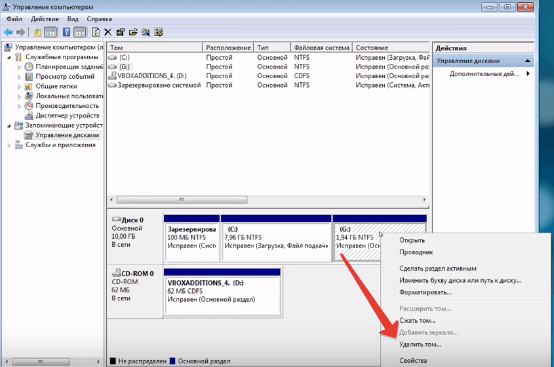Click the Up one level folder icon
This screenshot has height=367, width=554.
(37, 32)
